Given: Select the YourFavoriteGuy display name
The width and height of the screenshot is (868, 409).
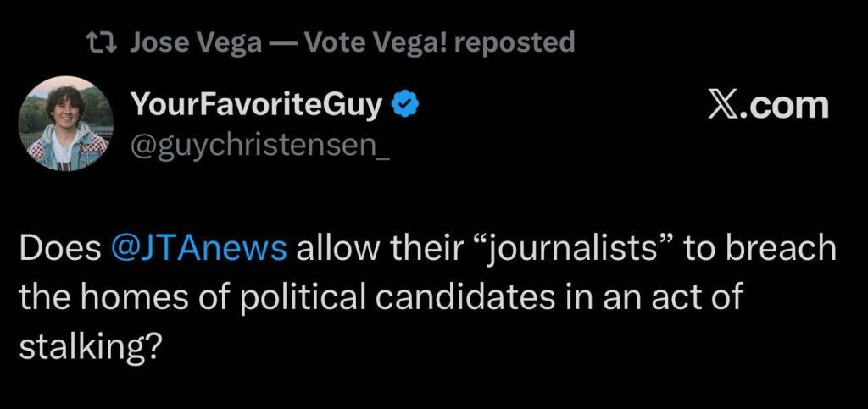Looking at the screenshot, I should pyautogui.click(x=258, y=106).
